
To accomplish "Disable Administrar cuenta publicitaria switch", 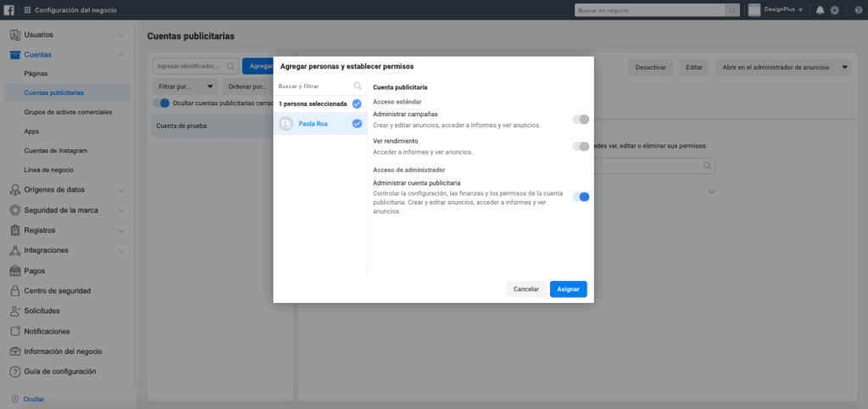I will tap(581, 197).
